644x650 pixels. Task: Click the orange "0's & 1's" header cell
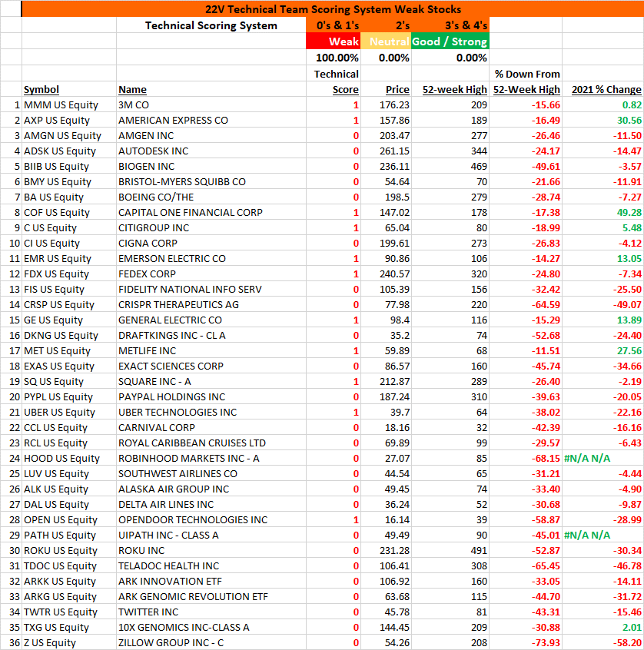[x=334, y=25]
